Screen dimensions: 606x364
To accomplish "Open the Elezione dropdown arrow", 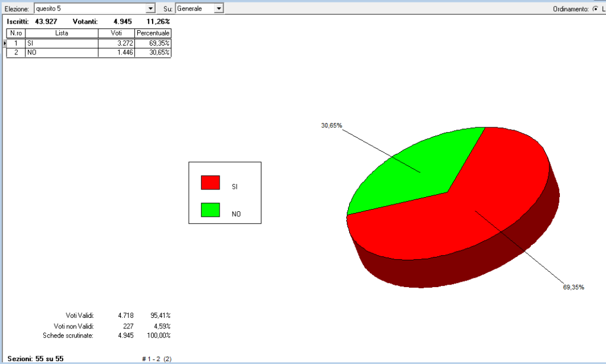I will click(x=150, y=8).
